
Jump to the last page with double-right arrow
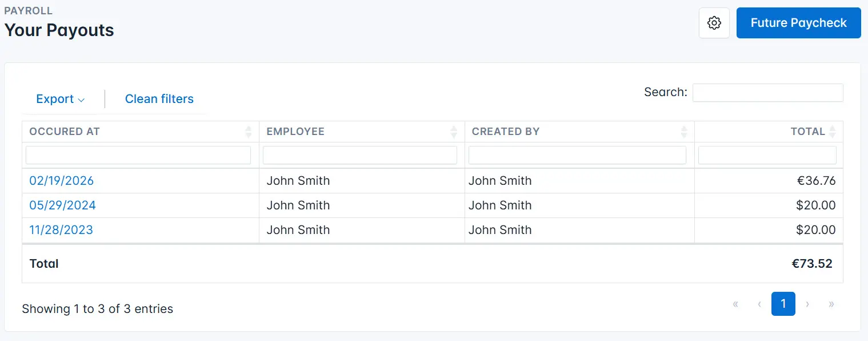[x=831, y=304]
